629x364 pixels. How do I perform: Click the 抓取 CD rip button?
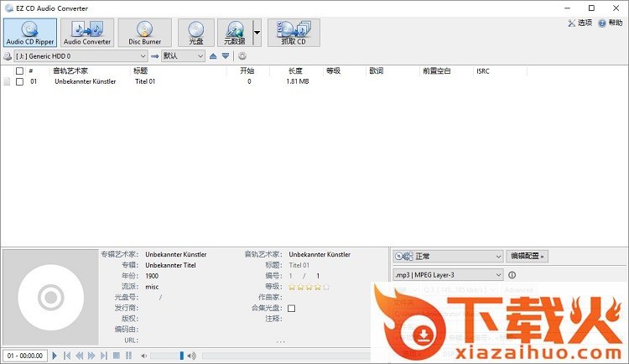coord(294,33)
